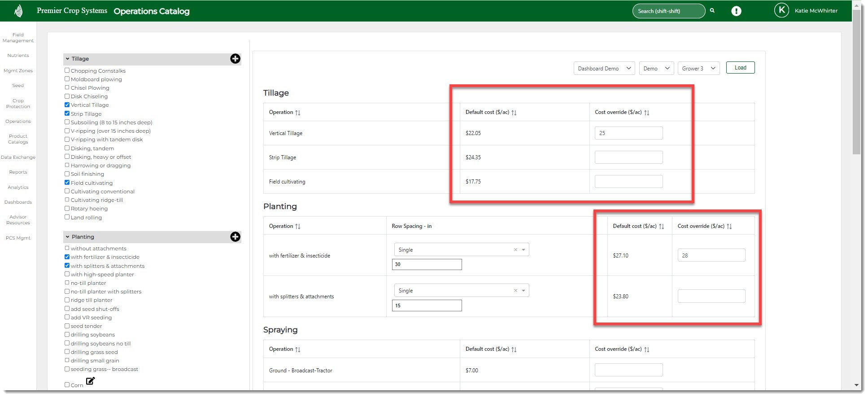Open the Dashboard Demo dropdown
Viewport: 868px width, 397px height.
(604, 69)
